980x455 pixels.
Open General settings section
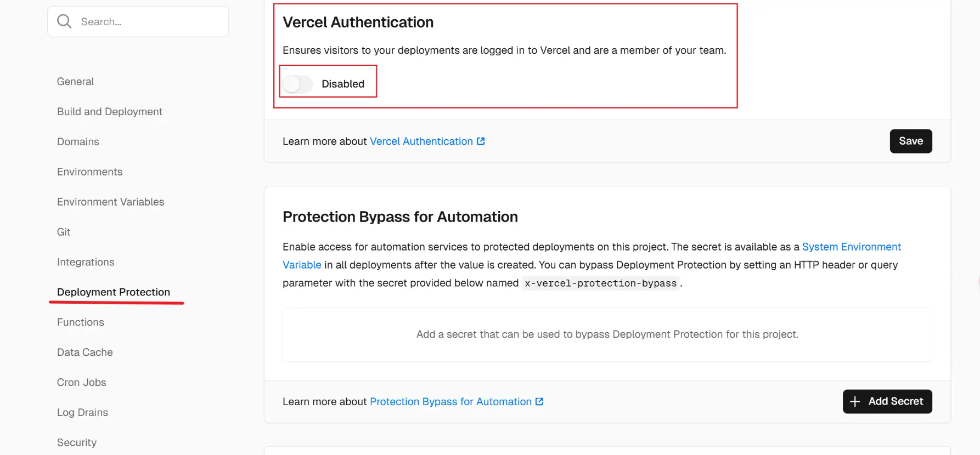[x=75, y=82]
